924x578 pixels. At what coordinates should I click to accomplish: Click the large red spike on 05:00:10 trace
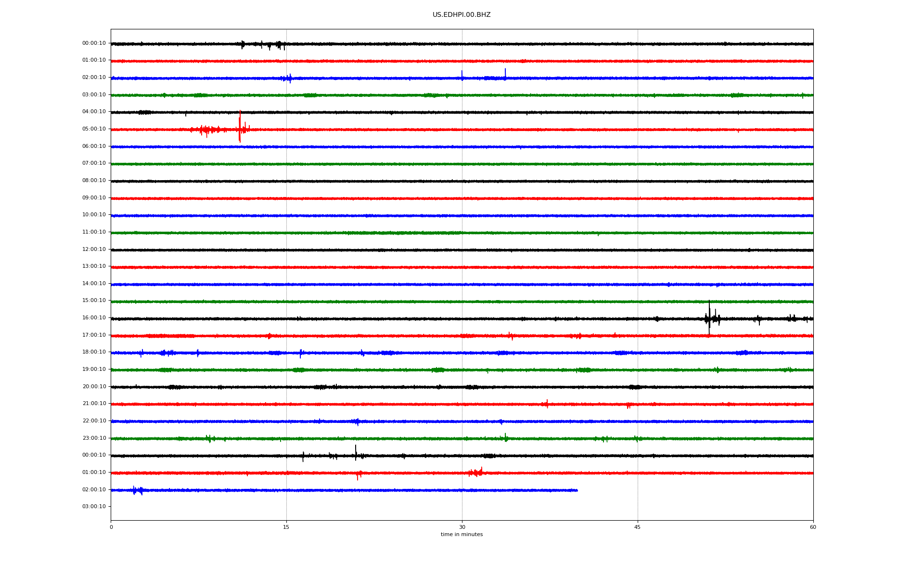coord(240,126)
